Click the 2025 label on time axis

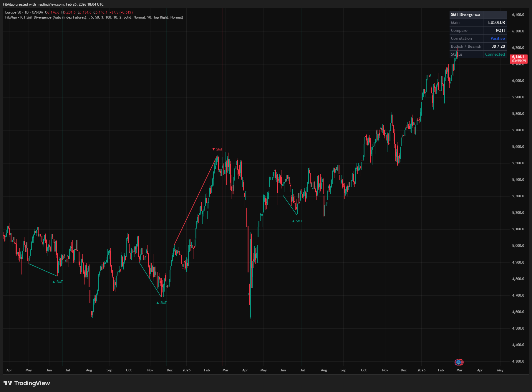click(186, 370)
